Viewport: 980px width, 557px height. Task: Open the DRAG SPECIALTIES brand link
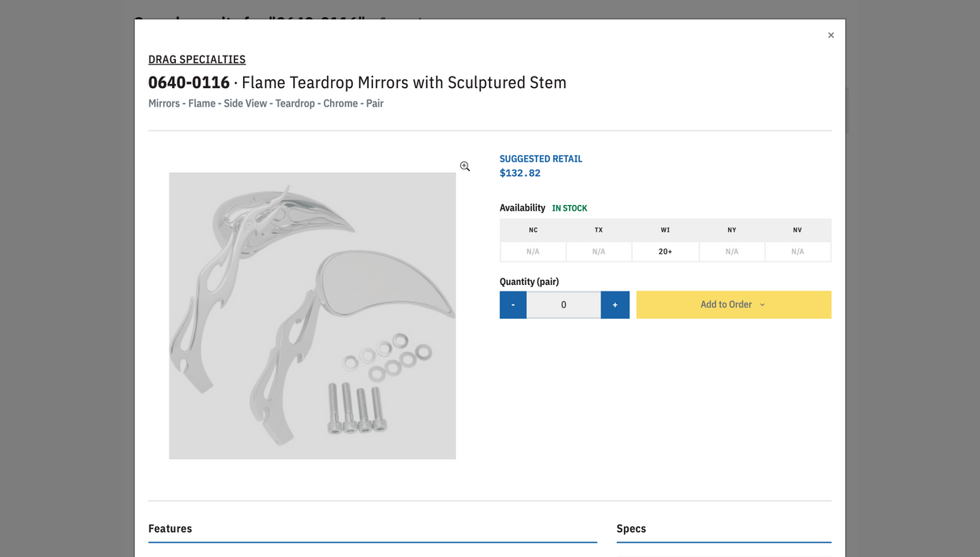point(197,59)
